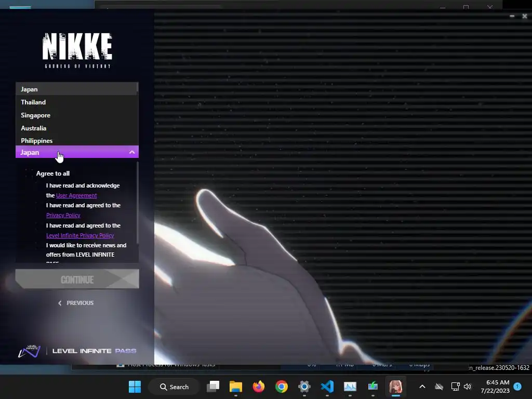
Task: Click the OneDrive cloud tray icon
Action: [439, 387]
